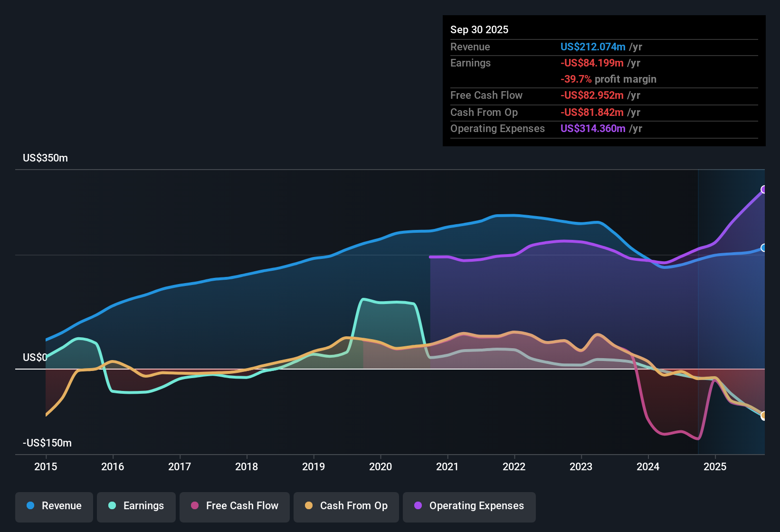The image size is (780, 532).
Task: Click the Cash From Op endpoint marker
Action: pos(764,416)
